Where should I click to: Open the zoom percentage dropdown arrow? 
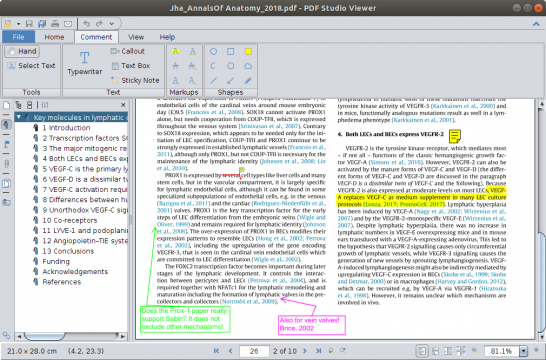click(523, 351)
